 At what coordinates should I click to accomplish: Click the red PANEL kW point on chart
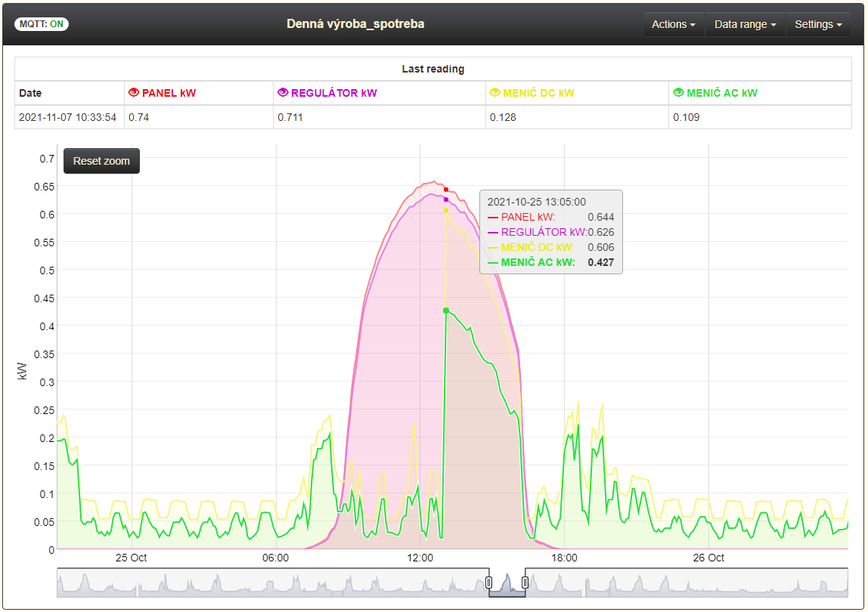(446, 190)
